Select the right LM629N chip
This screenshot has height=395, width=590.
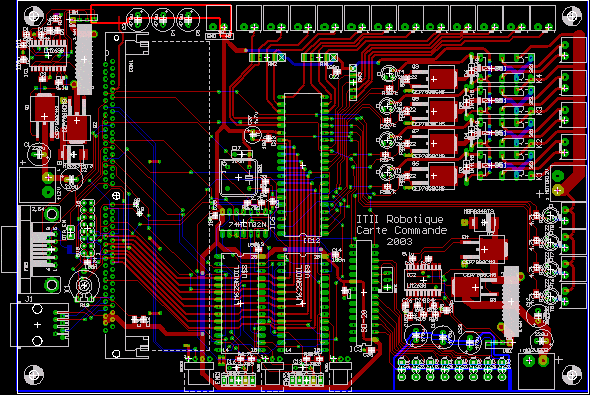point(303,303)
